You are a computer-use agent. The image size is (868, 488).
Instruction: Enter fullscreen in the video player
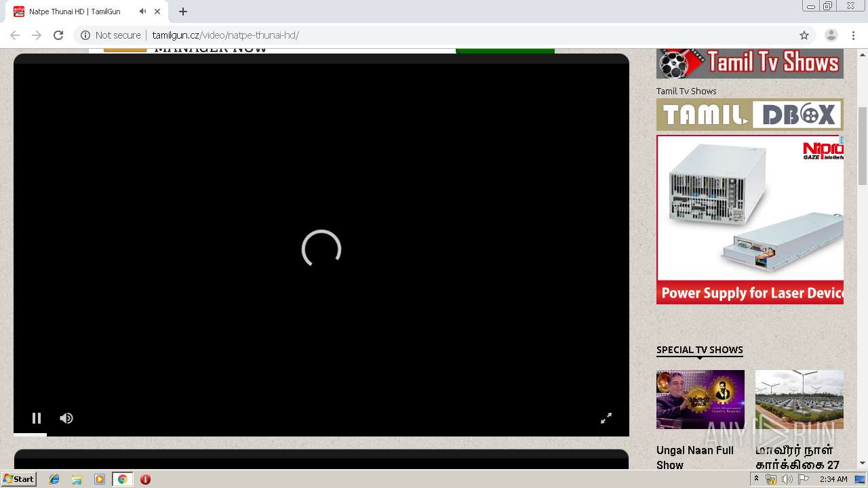606,418
